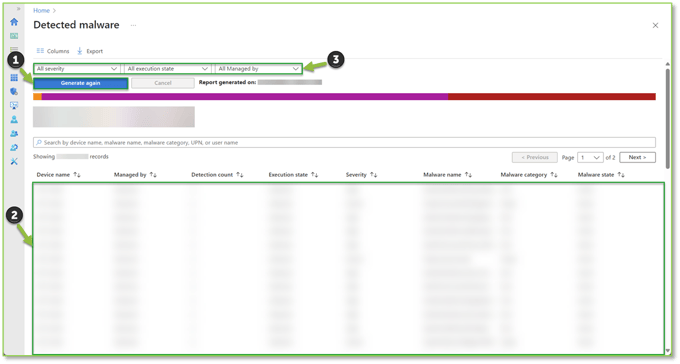Open the Home icon in sidebar
This screenshot has width=680, height=364.
tap(14, 22)
